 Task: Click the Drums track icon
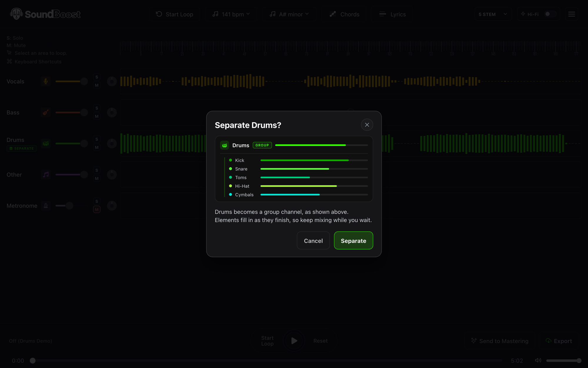46,143
